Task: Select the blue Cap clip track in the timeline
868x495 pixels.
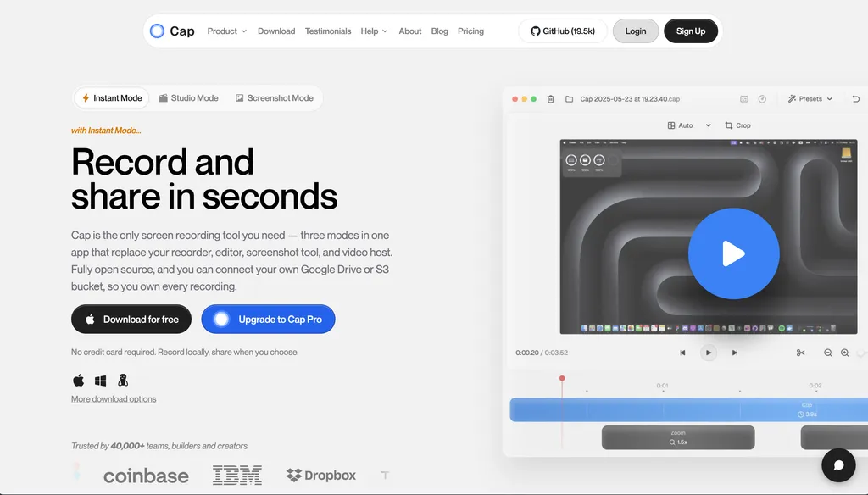Action: pos(688,409)
